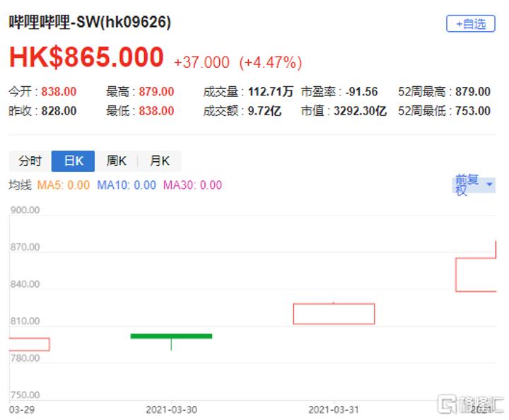Click the MA30: 0.00 indicator
509x420 pixels.
point(192,185)
